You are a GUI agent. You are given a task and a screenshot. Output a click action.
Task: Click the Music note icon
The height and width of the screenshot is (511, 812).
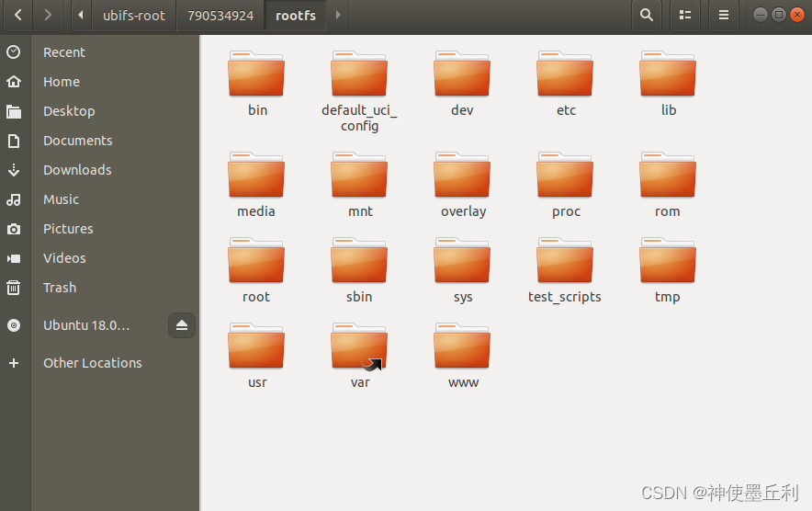[14, 199]
